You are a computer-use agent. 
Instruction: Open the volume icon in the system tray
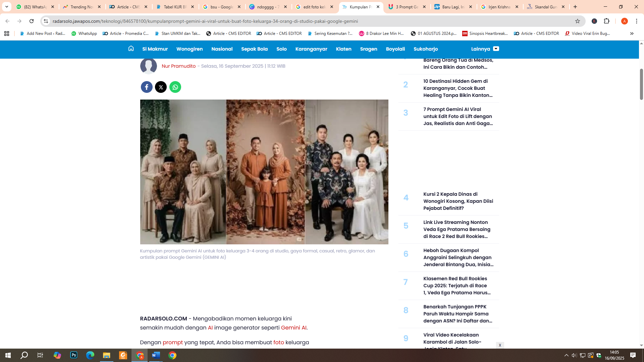pos(574,356)
